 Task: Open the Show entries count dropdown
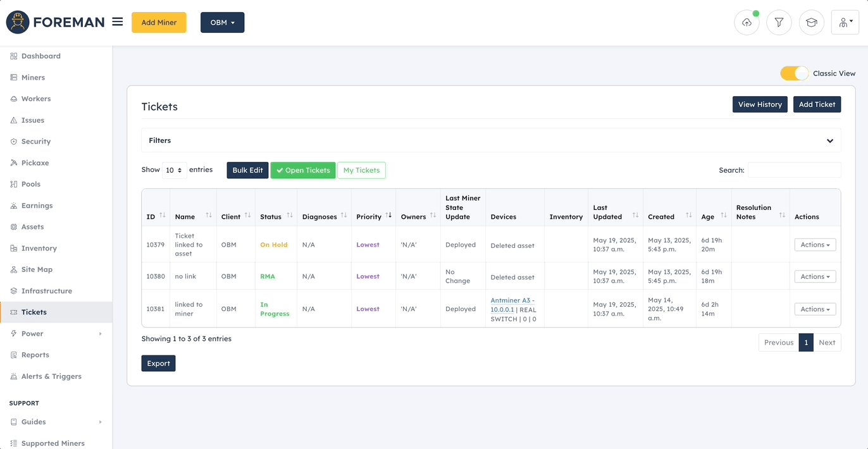tap(174, 170)
